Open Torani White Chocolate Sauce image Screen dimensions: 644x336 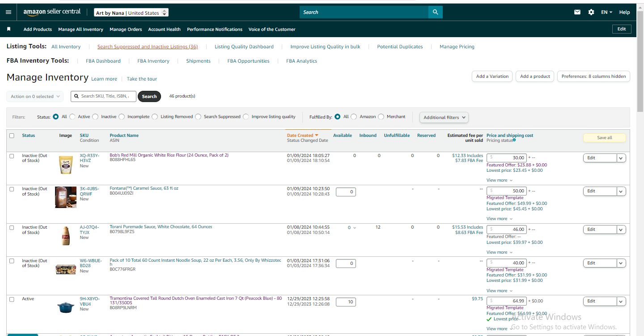click(x=66, y=235)
